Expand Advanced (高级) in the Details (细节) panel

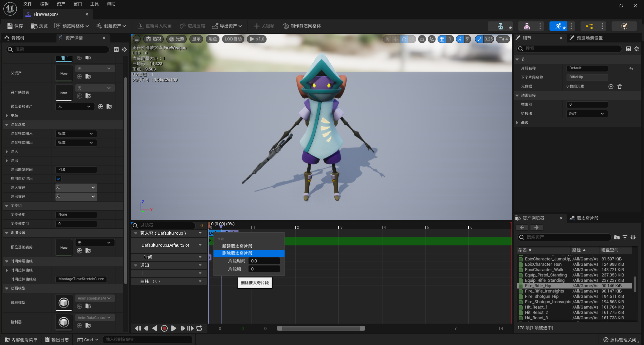pyautogui.click(x=517, y=123)
